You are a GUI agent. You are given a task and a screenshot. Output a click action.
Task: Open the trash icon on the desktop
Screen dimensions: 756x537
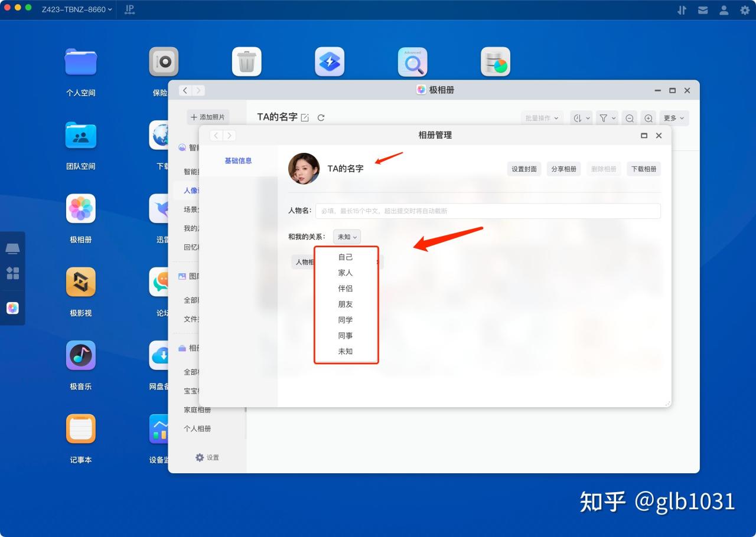coord(246,61)
